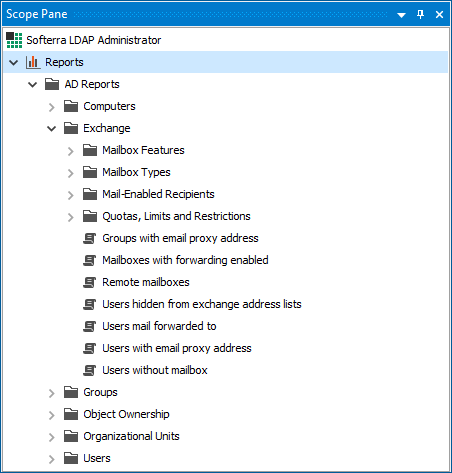The height and width of the screenshot is (473, 452).
Task: Select the Organizational Units label
Action: click(x=131, y=436)
